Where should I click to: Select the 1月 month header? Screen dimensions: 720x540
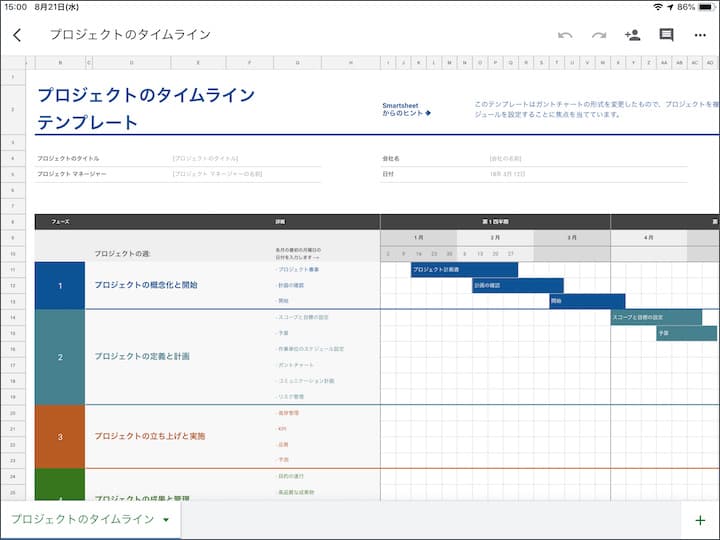pyautogui.click(x=418, y=238)
